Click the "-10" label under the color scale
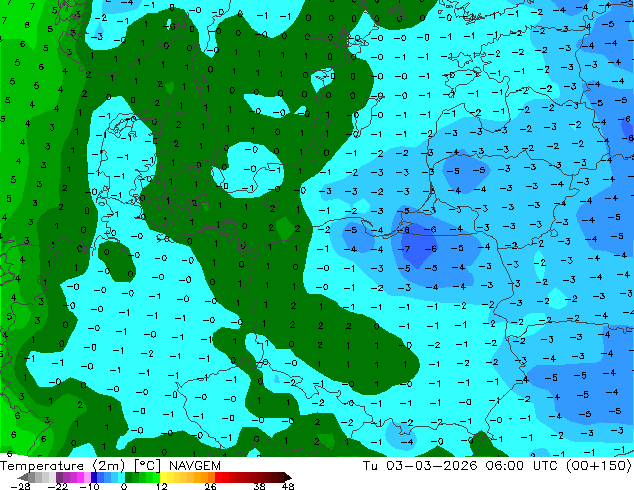The image size is (634, 490). click(x=89, y=486)
